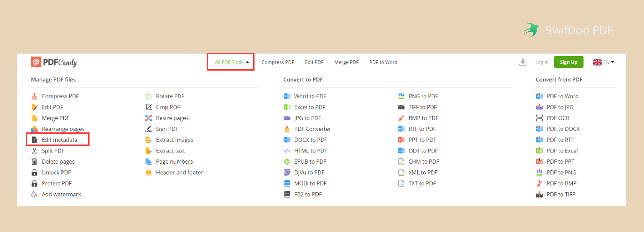Image resolution: width=644 pixels, height=232 pixels.
Task: Open the FB2 to PDF link
Action: pos(308,194)
